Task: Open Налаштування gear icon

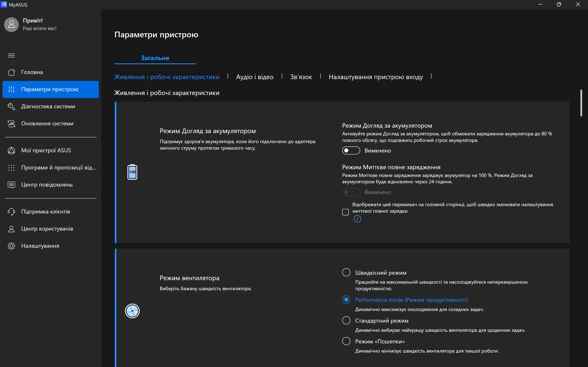Action: [11, 246]
